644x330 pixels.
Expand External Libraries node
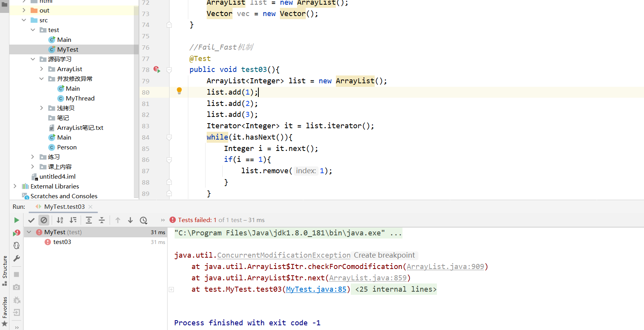[15, 186]
